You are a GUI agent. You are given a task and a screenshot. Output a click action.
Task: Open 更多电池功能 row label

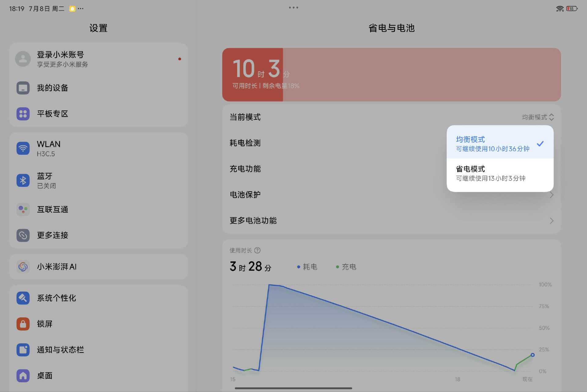[x=253, y=221]
